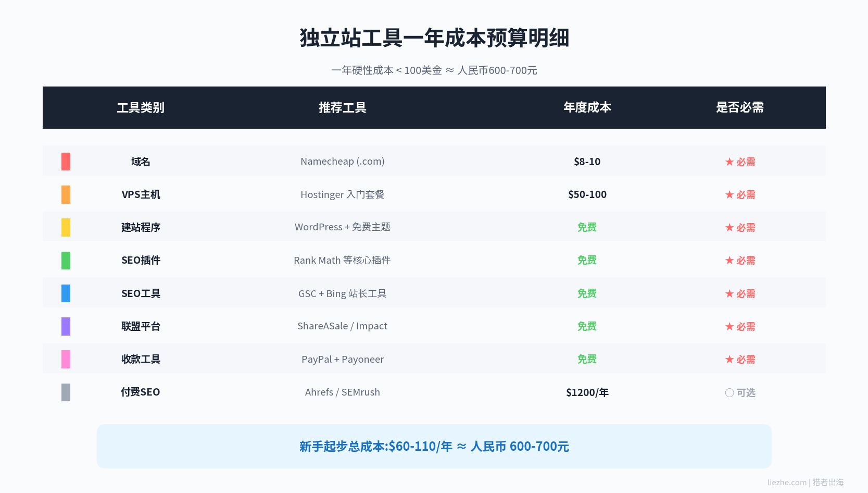The height and width of the screenshot is (493, 868).
Task: Click the 必需 star in the 建站程序 row
Action: click(x=729, y=228)
